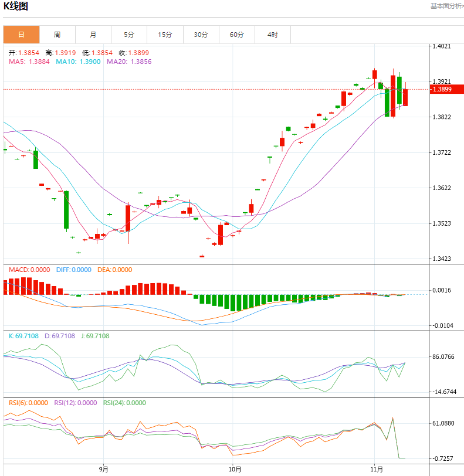The width and height of the screenshot is (464, 476).
Task: Click the MA10: 1.3900 label
Action: coord(78,62)
